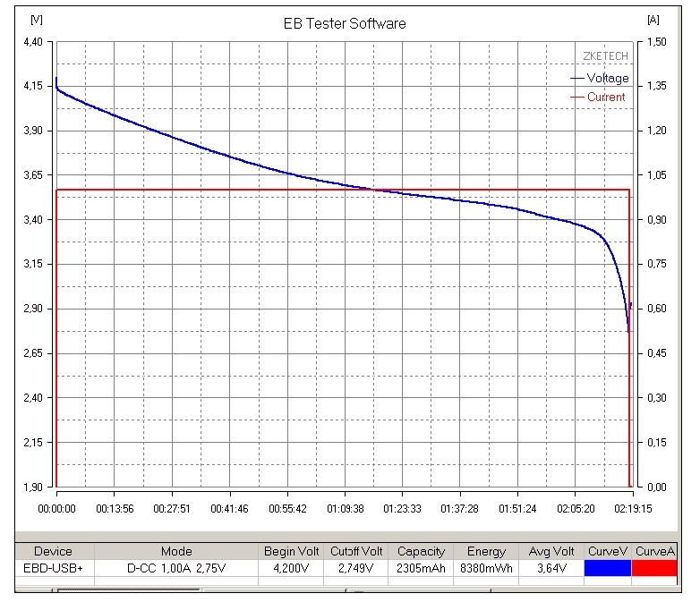The image size is (700, 602).
Task: Click the 2305mAh capacity value
Action: click(x=421, y=567)
